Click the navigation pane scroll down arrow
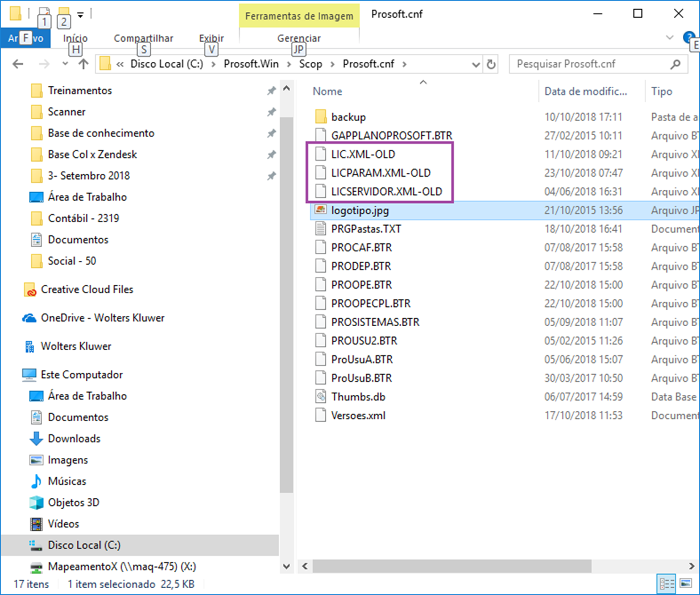 (x=287, y=567)
